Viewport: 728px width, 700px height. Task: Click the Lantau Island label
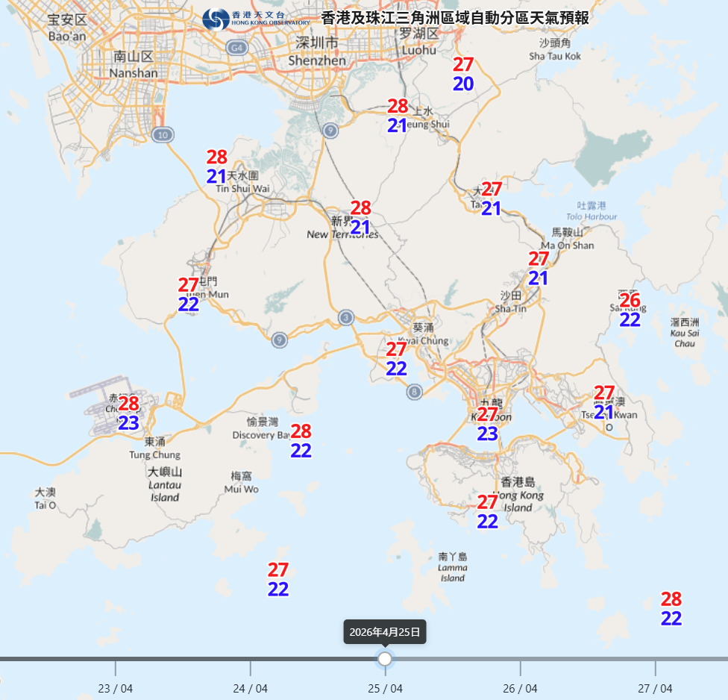tap(164, 484)
